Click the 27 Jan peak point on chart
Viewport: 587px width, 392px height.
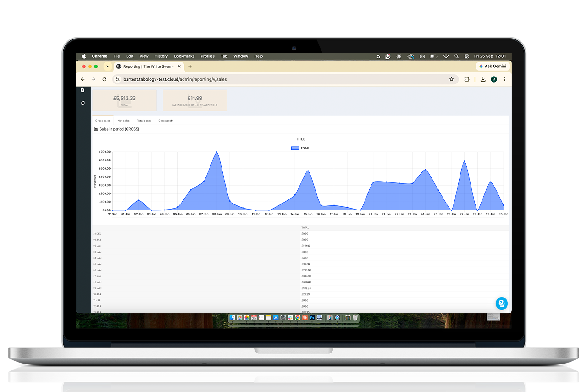[465, 161]
